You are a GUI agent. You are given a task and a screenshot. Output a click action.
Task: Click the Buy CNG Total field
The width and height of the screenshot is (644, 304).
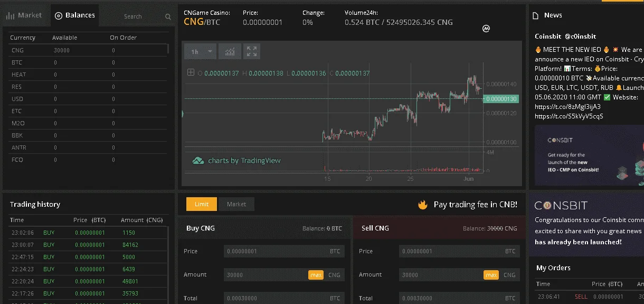[x=284, y=298]
